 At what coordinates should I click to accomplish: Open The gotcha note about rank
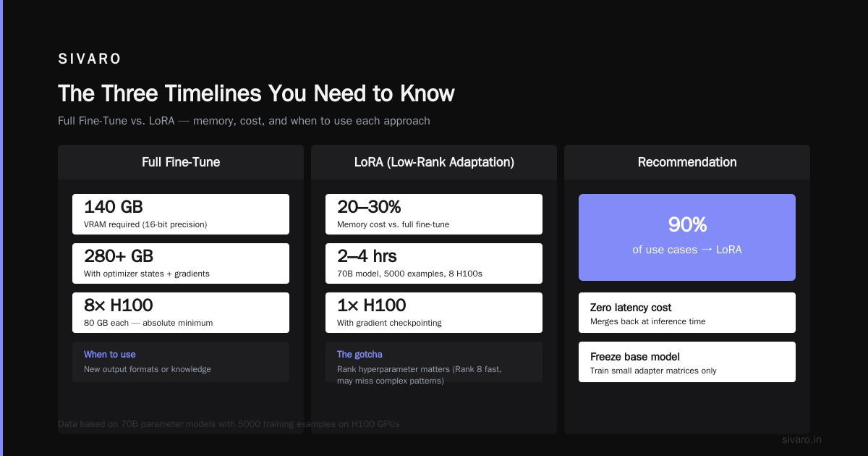434,362
